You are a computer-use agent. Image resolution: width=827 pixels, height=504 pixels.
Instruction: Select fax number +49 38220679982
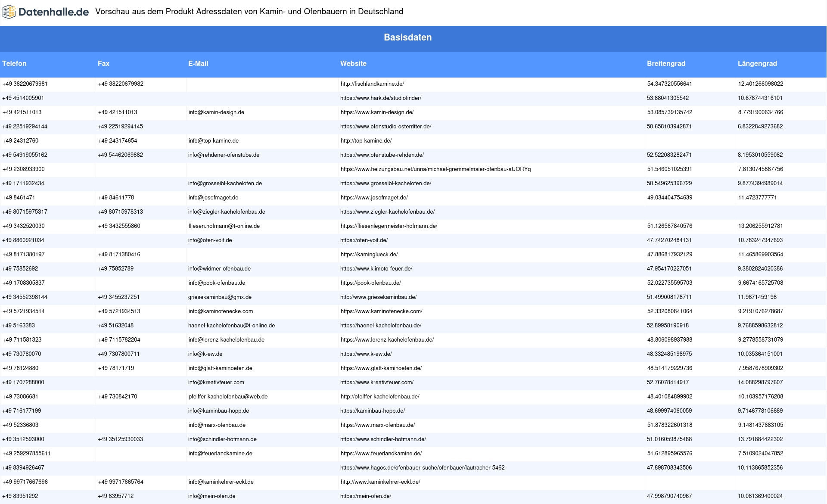(121, 84)
